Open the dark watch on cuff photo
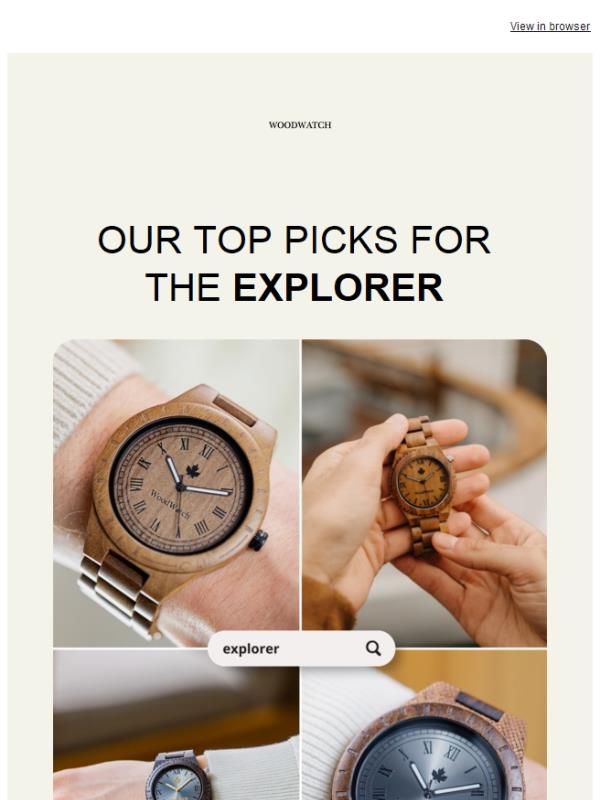 pyautogui.click(x=176, y=725)
